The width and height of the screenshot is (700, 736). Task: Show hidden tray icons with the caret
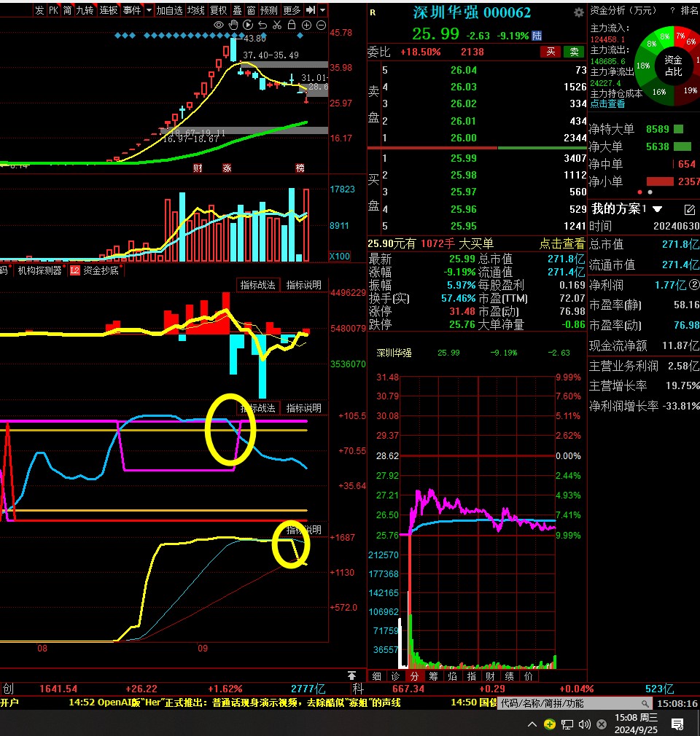pos(532,724)
